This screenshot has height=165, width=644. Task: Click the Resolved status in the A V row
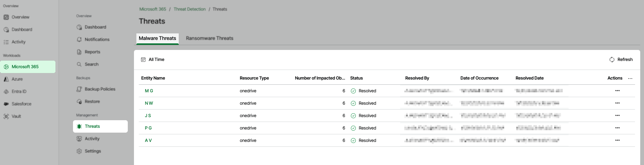click(x=363, y=141)
